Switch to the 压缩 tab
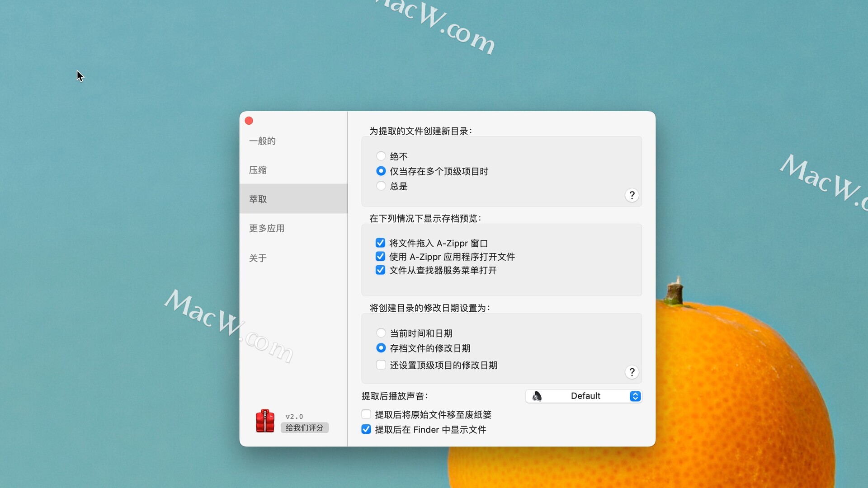 (x=293, y=170)
